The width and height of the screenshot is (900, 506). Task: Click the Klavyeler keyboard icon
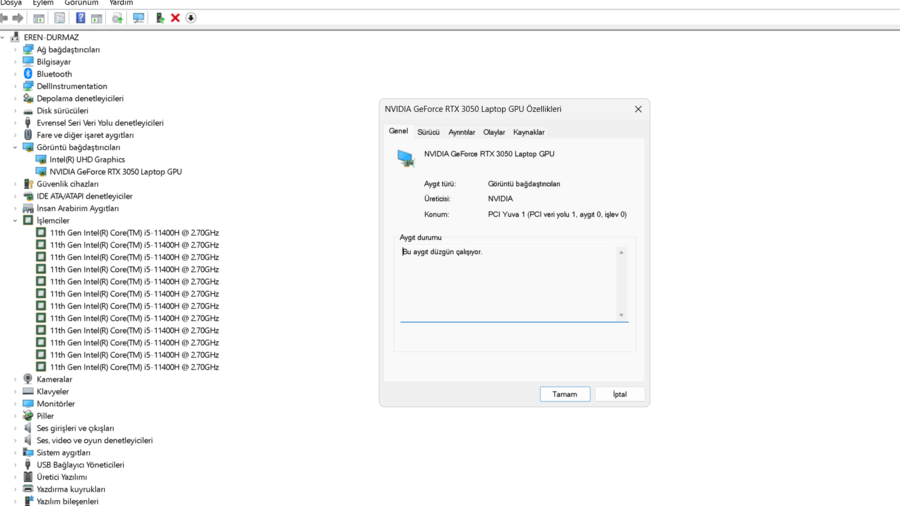[x=28, y=391]
